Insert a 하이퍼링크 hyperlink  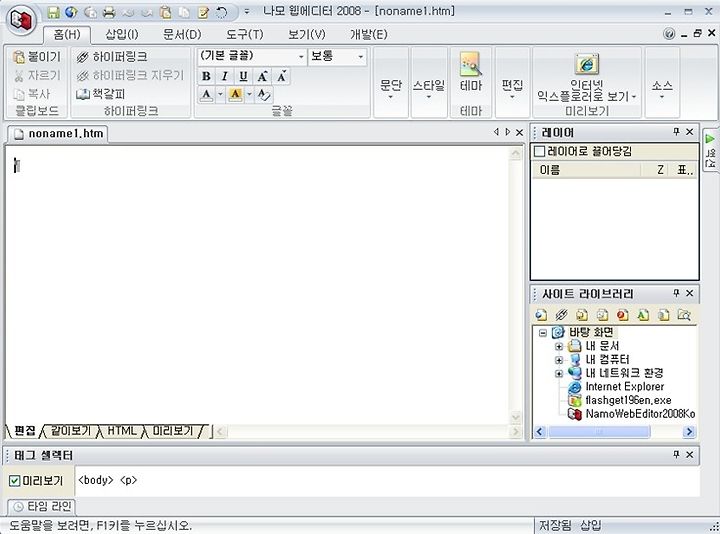pyautogui.click(x=112, y=57)
